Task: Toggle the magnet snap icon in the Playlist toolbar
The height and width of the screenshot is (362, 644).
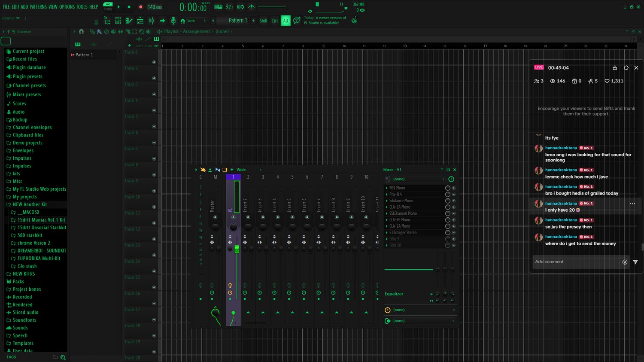Action: coord(81,31)
